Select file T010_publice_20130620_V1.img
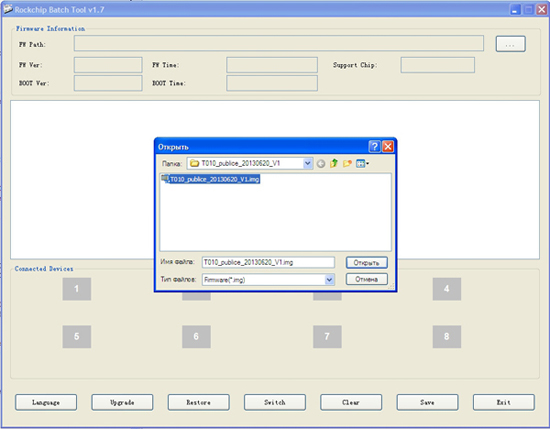550x429 pixels. pos(210,179)
